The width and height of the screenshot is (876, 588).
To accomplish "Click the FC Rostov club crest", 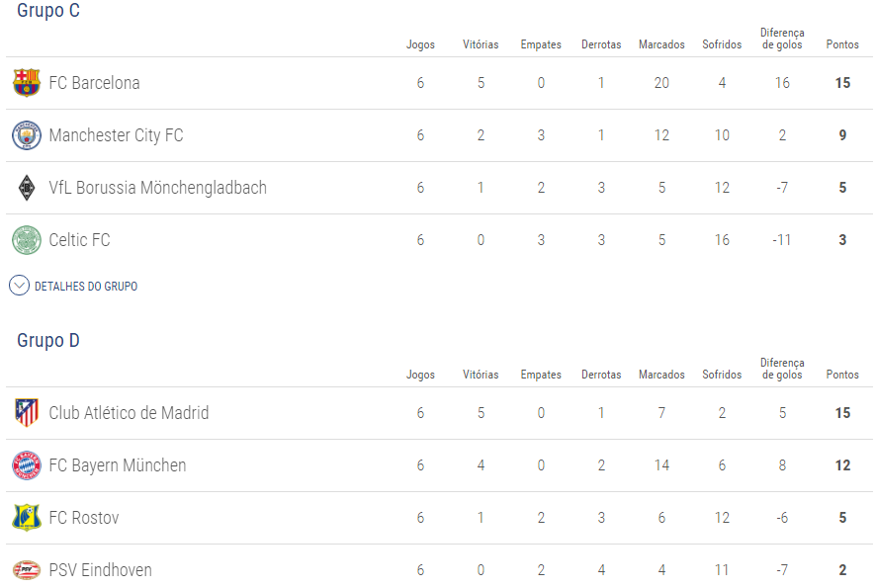I will coord(27,518).
